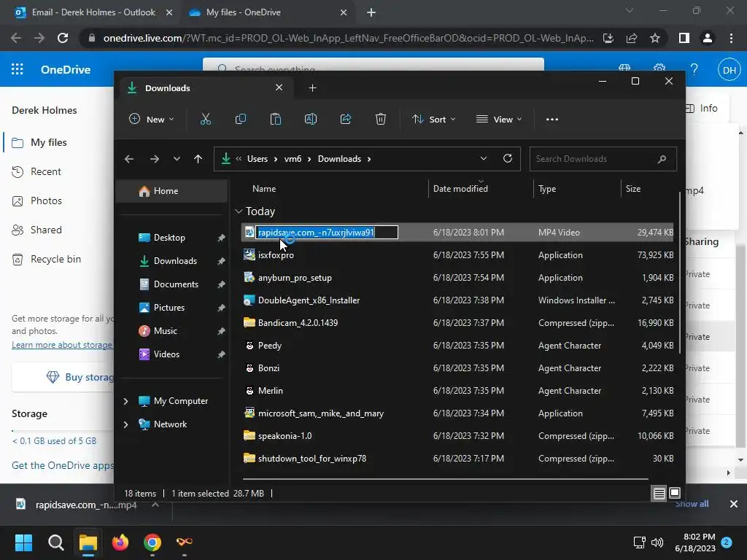Click the horizontal scrollbar in file list
Screen dimensions: 747x560
[446, 479]
